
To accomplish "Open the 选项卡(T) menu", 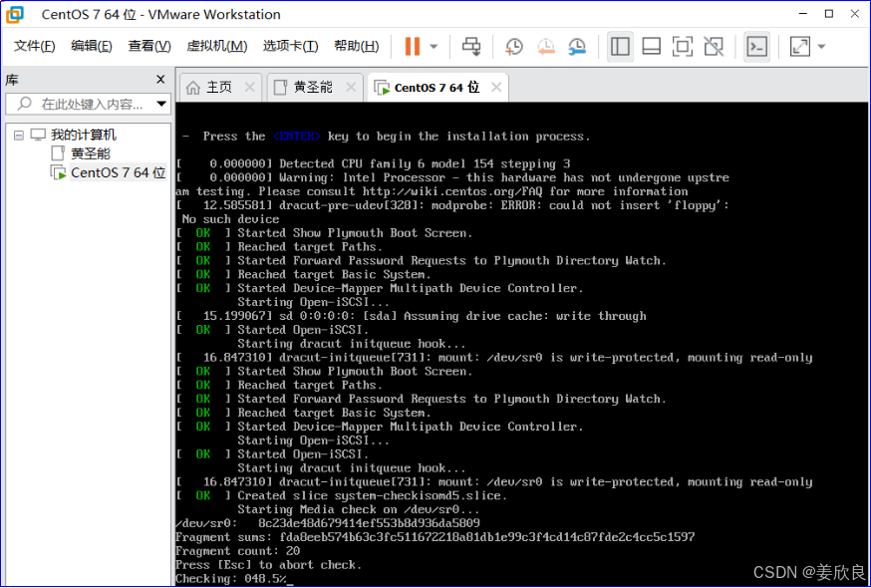I will [x=291, y=46].
